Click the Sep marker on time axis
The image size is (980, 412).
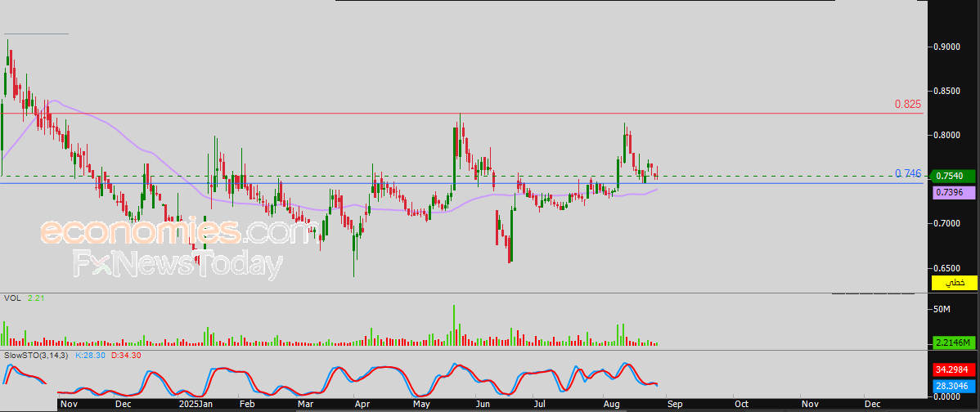[672, 404]
